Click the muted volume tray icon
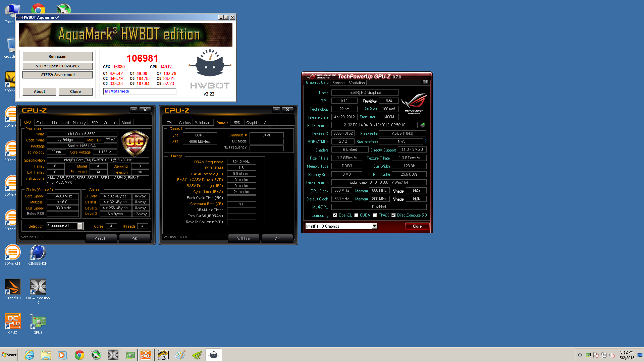This screenshot has width=644, height=362. pyautogui.click(x=612, y=355)
